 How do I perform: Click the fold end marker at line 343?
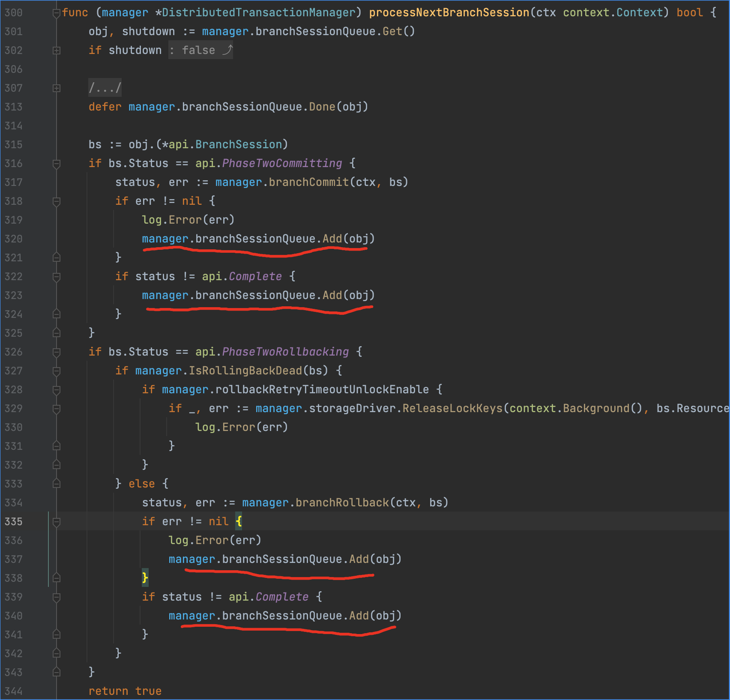[x=56, y=672]
